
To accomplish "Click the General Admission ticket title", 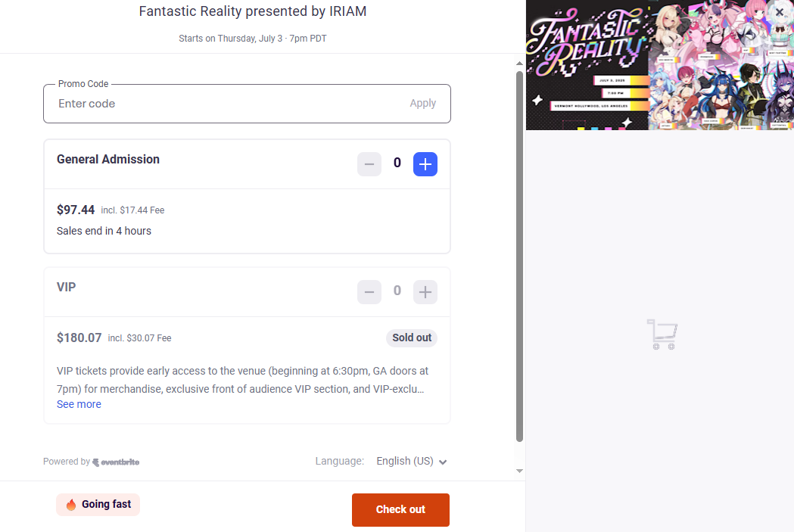I will point(108,159).
